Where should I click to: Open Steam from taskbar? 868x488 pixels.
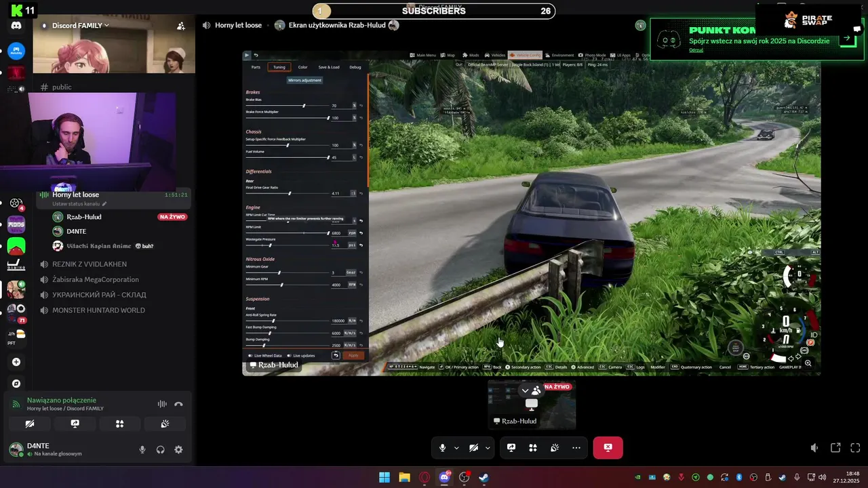pyautogui.click(x=484, y=477)
